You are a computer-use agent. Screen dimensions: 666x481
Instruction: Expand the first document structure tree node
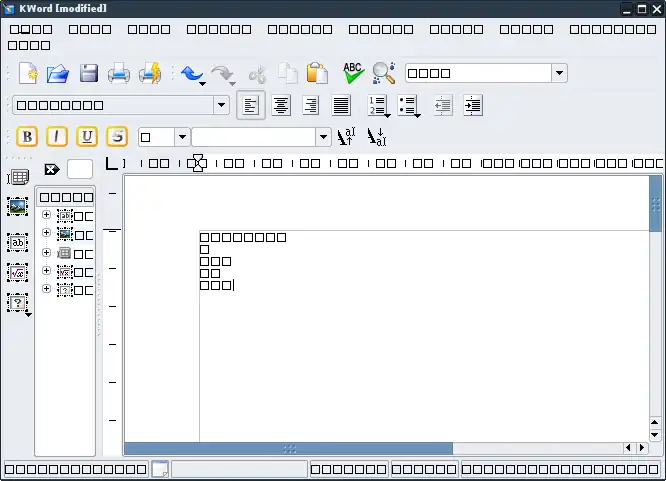tap(46, 214)
